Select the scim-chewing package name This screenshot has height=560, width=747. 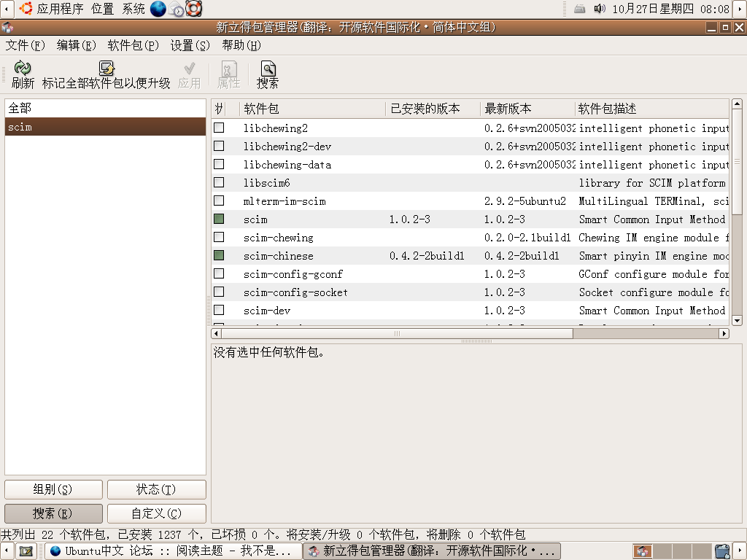[x=279, y=237]
